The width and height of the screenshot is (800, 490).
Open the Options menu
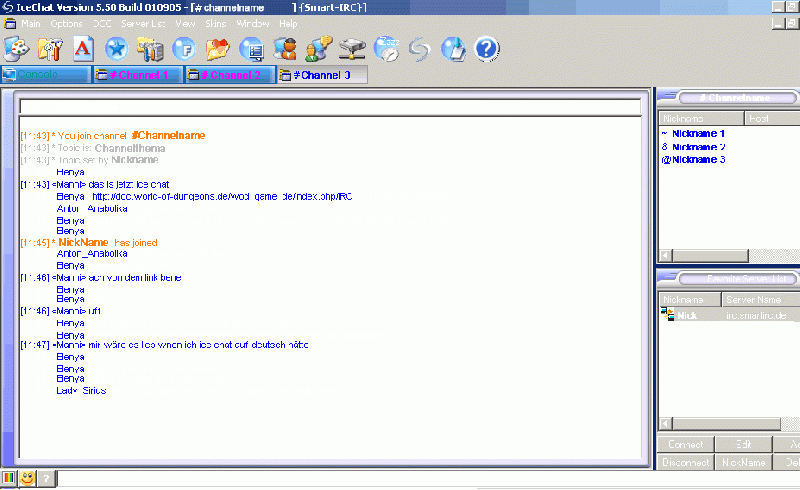click(x=66, y=23)
